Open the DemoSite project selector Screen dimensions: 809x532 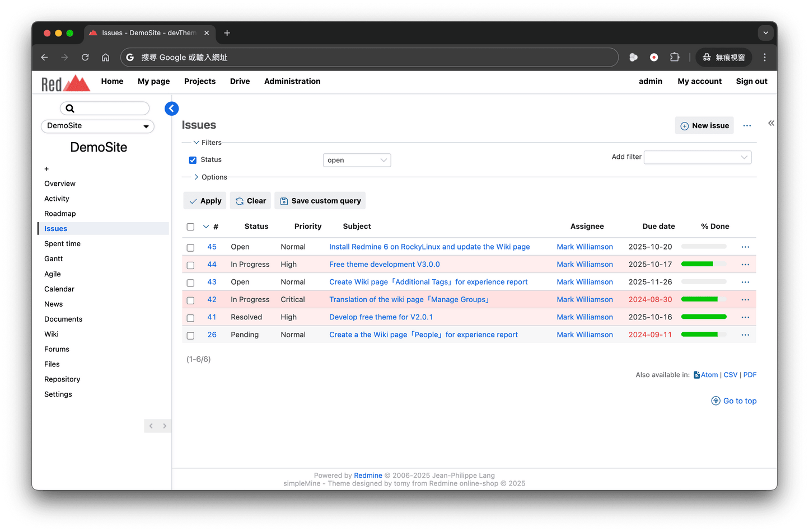coord(97,126)
